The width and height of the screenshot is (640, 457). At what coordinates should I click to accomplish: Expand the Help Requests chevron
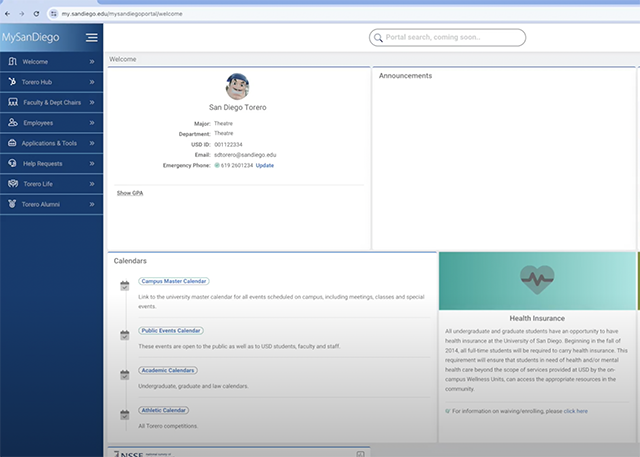click(92, 164)
